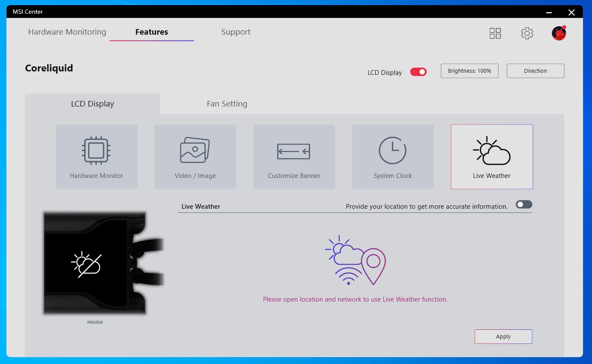Click the cooler LCD preview image
The height and width of the screenshot is (364, 592).
tap(95, 263)
